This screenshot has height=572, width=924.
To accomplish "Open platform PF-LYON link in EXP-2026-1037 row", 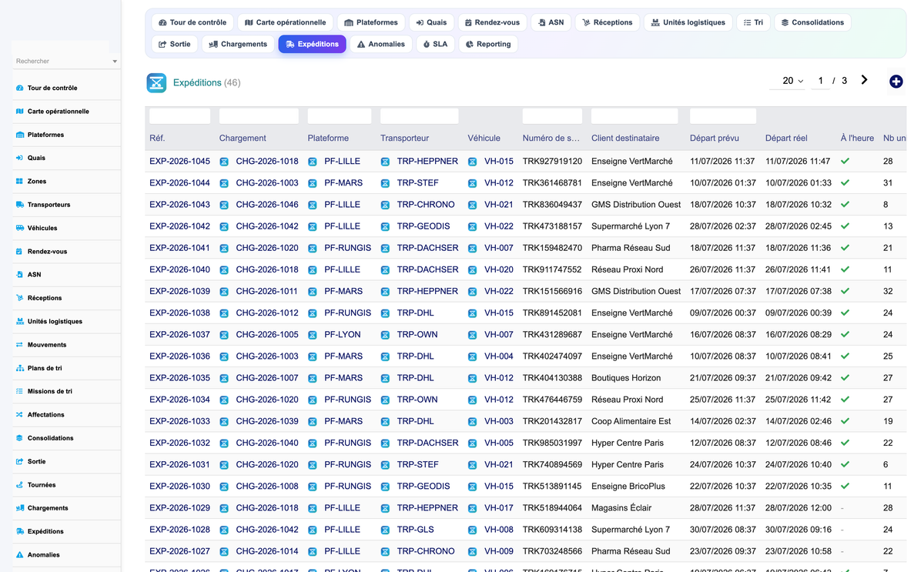I will tap(343, 335).
